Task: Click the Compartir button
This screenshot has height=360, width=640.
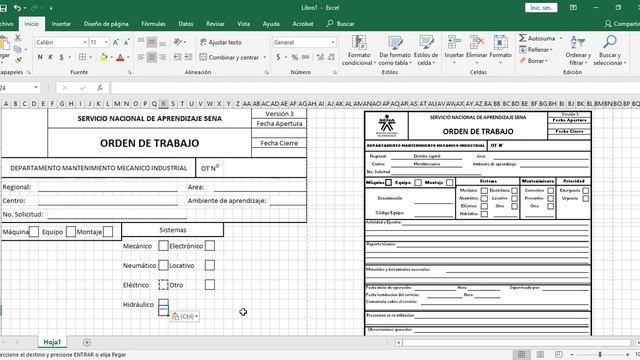Action: [x=622, y=24]
